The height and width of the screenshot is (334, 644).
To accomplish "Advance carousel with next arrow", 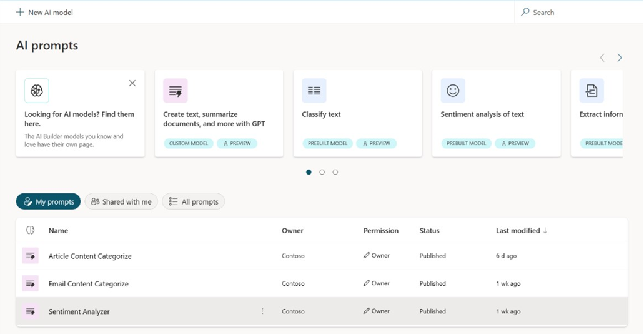I will tap(620, 58).
